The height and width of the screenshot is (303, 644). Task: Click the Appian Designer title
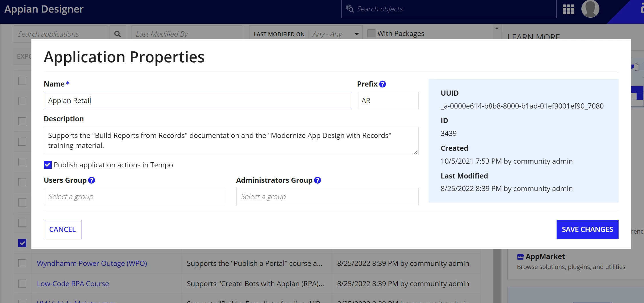(44, 9)
